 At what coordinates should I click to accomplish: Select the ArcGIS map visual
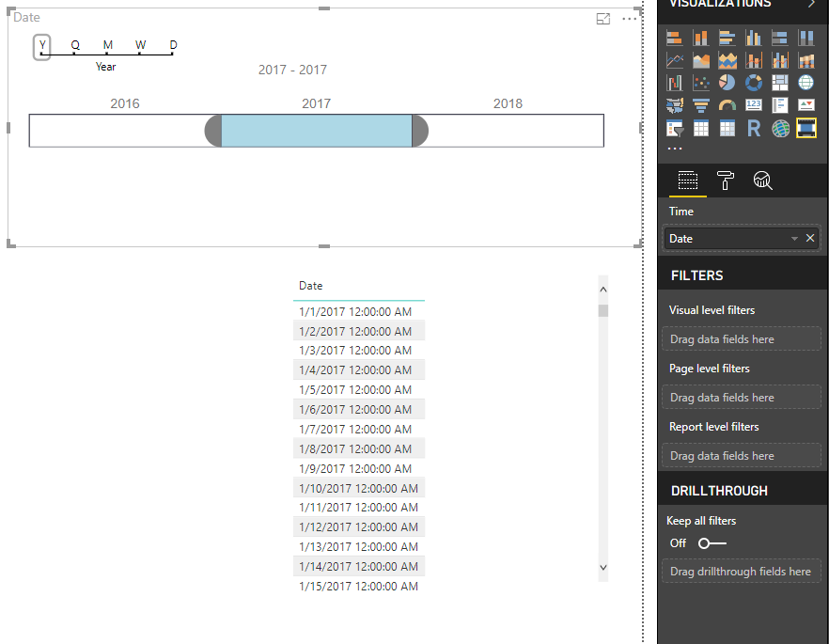(x=780, y=129)
